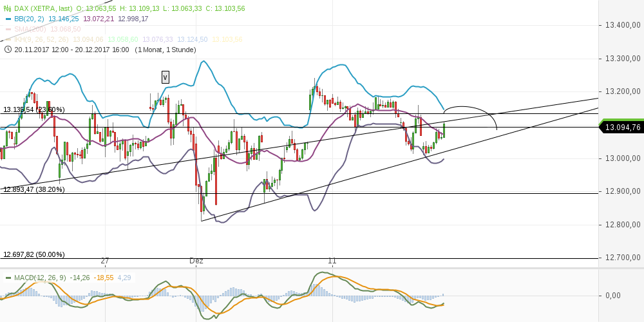Click the close value C: 13.103,56
This screenshot has width=644, height=322.
pyautogui.click(x=225, y=8)
